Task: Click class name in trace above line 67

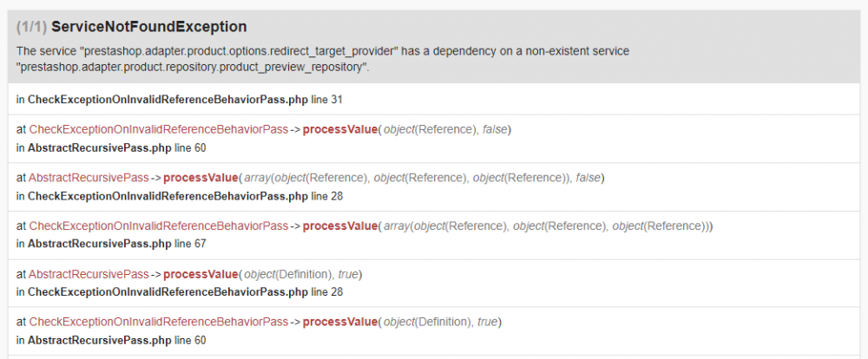Action: coord(158,226)
